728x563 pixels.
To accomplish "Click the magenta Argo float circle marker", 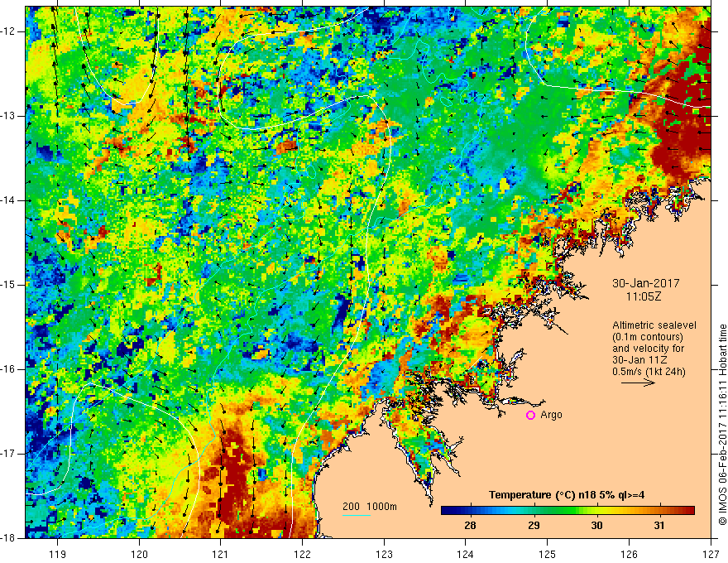I will tap(530, 416).
